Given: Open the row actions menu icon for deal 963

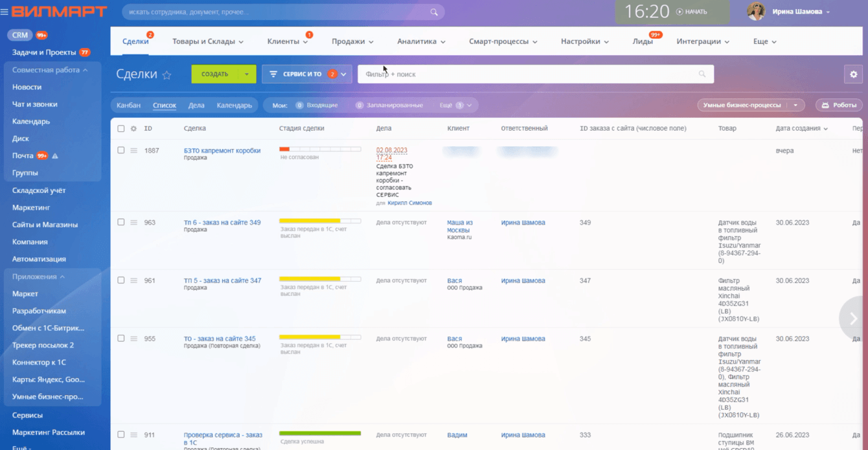Looking at the screenshot, I should click(x=133, y=223).
